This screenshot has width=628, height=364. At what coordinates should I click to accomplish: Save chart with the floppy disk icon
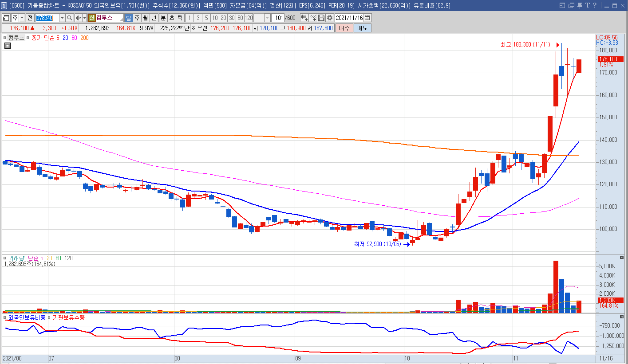(321, 18)
